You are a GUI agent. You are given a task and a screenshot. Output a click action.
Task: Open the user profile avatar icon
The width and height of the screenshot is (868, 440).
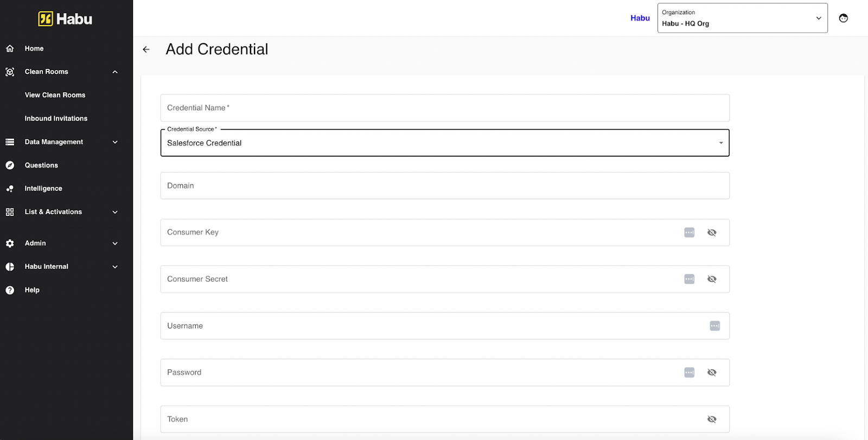tap(843, 18)
